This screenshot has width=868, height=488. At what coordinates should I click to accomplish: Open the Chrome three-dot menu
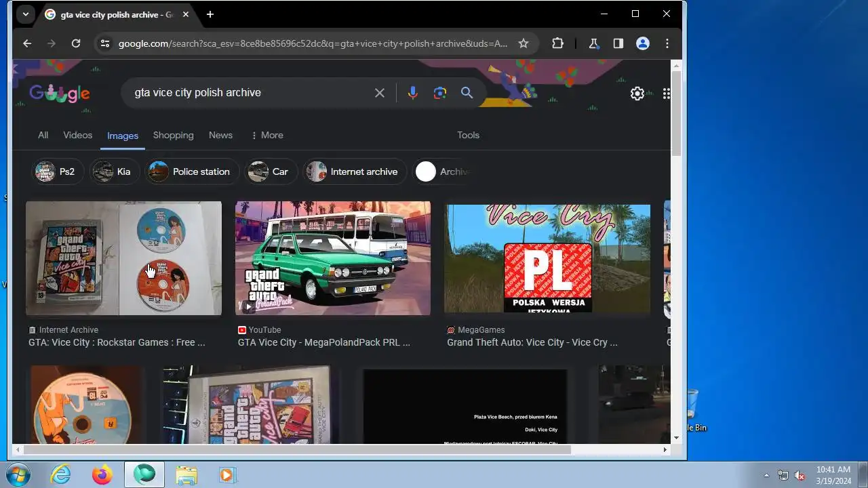pyautogui.click(x=667, y=43)
